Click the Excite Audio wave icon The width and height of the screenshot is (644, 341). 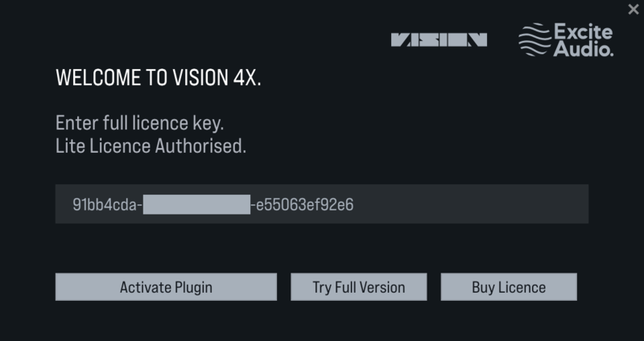click(x=534, y=39)
